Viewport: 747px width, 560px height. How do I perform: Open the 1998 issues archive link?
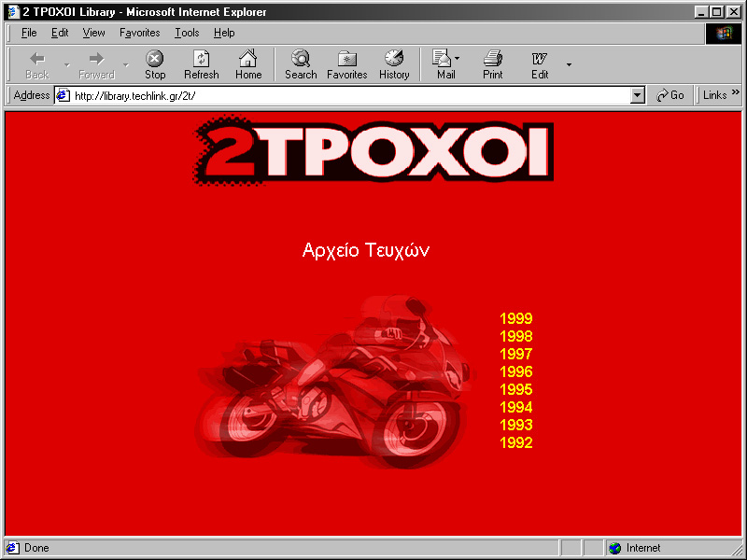[x=516, y=336]
